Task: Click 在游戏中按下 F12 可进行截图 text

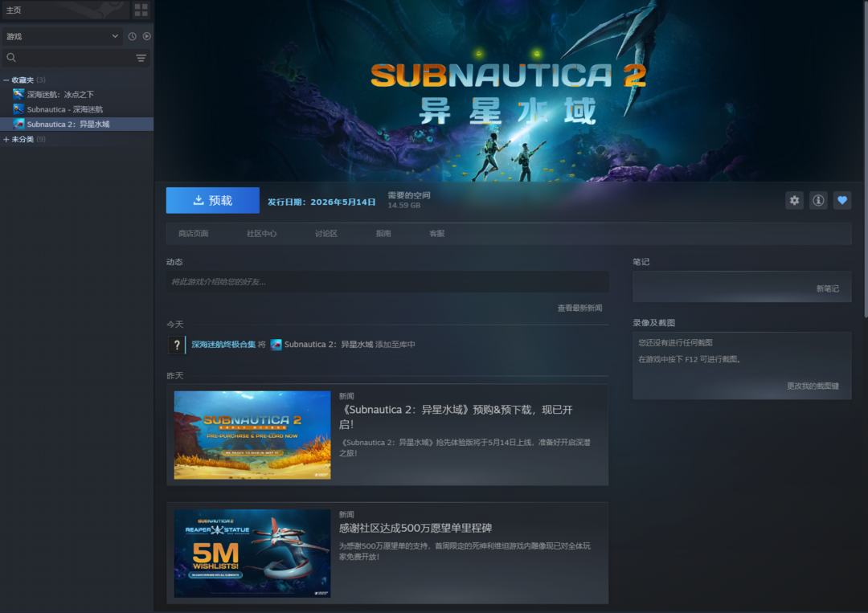Action: [x=690, y=360]
